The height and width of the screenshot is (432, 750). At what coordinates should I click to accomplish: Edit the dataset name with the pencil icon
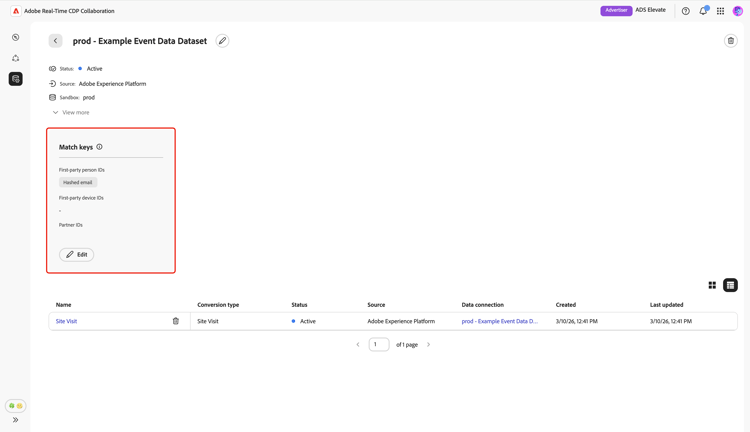[222, 41]
